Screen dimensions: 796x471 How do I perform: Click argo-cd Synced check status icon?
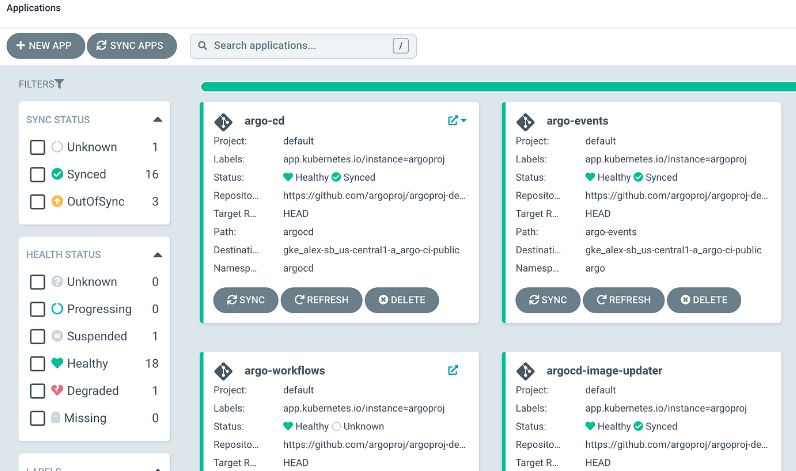tap(336, 177)
